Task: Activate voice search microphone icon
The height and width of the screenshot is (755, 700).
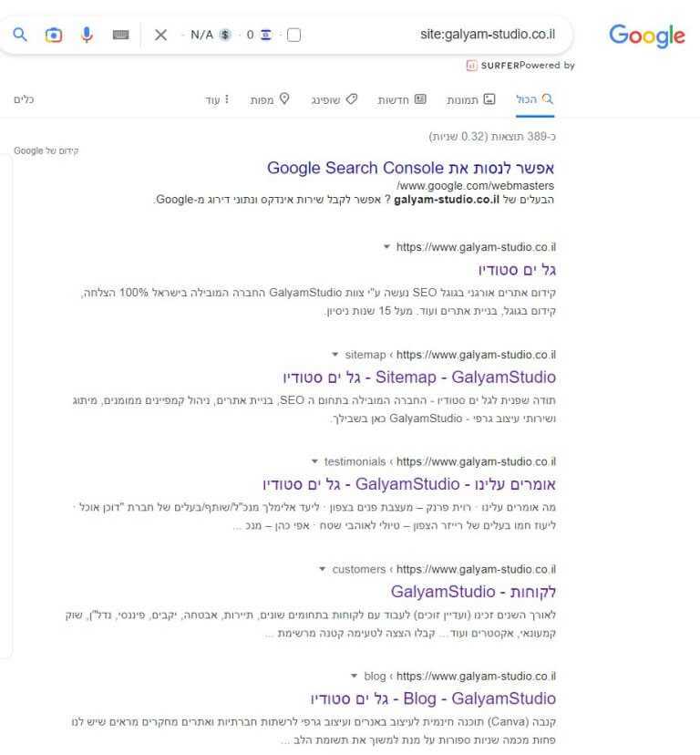Action: tap(87, 35)
